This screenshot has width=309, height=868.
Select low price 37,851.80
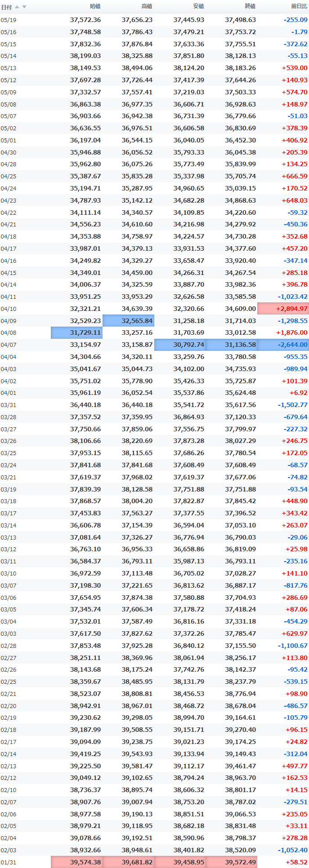point(189,56)
